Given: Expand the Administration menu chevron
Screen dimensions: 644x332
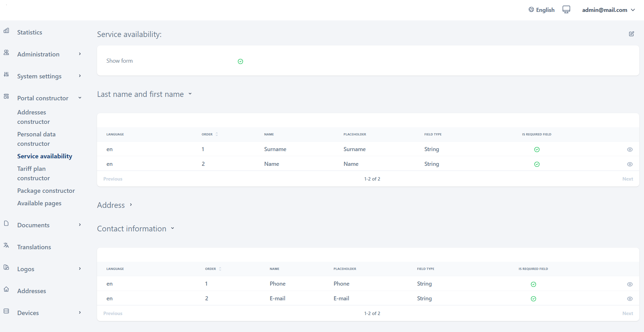Looking at the screenshot, I should [x=80, y=54].
